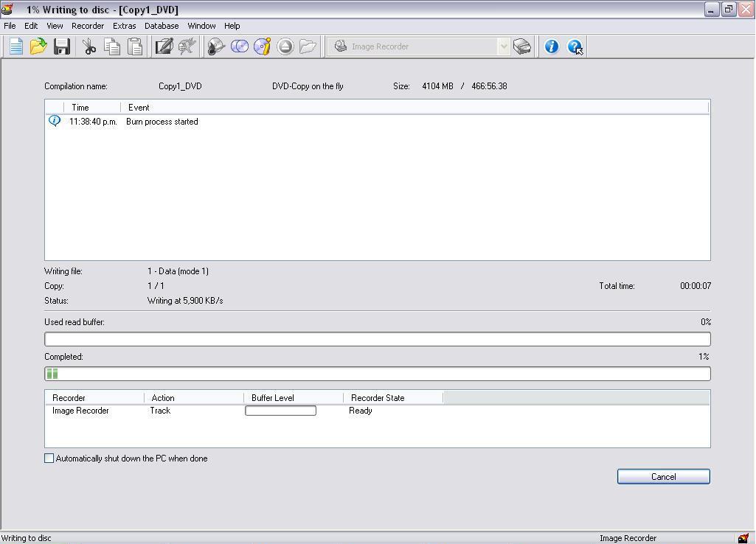756x544 pixels.
Task: Click the blue Info toolbar icon
Action: tap(551, 46)
